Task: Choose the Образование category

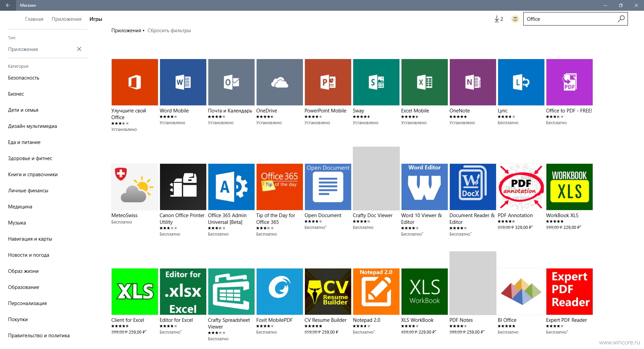Action: coord(23,287)
